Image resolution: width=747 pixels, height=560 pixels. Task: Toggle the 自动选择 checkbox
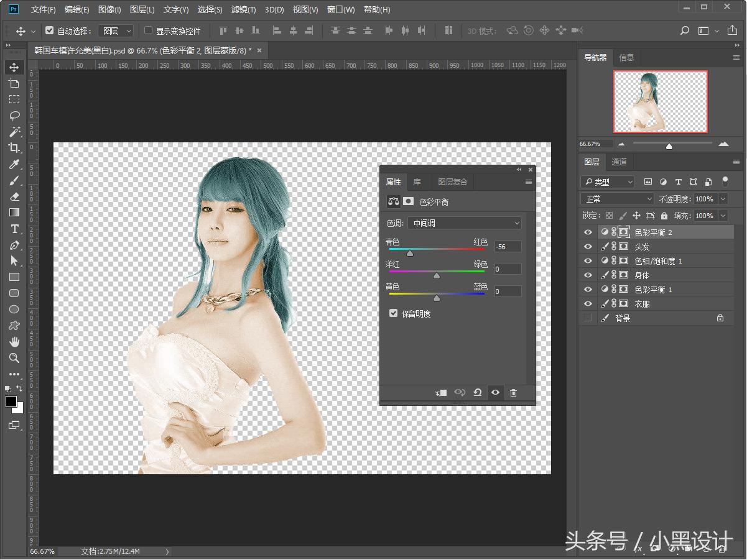tap(50, 30)
